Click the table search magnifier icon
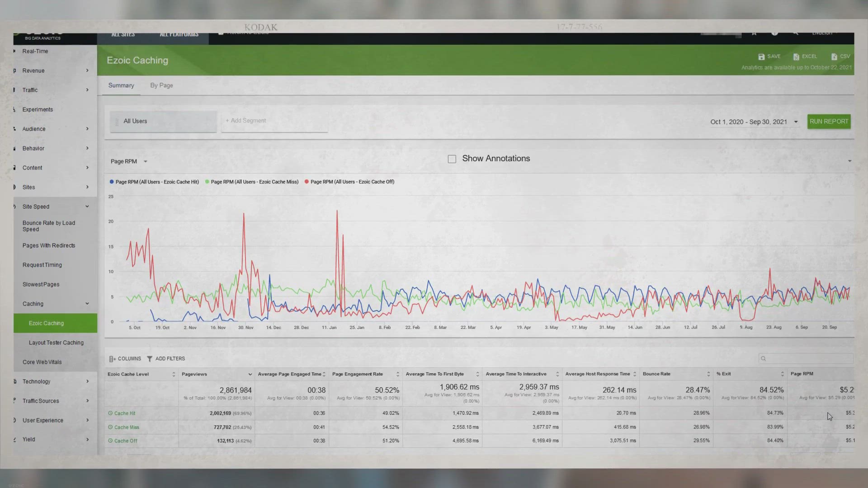This screenshot has width=868, height=488. click(x=764, y=359)
